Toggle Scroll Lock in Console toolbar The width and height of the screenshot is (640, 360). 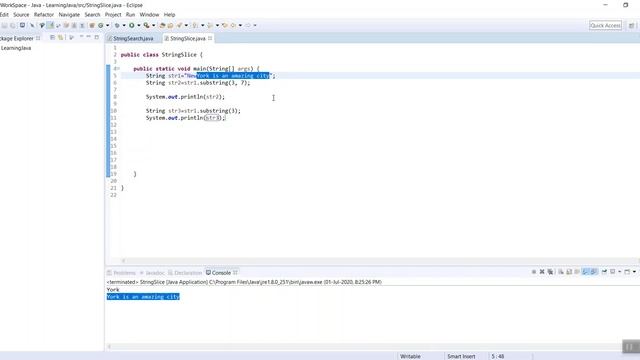569,272
